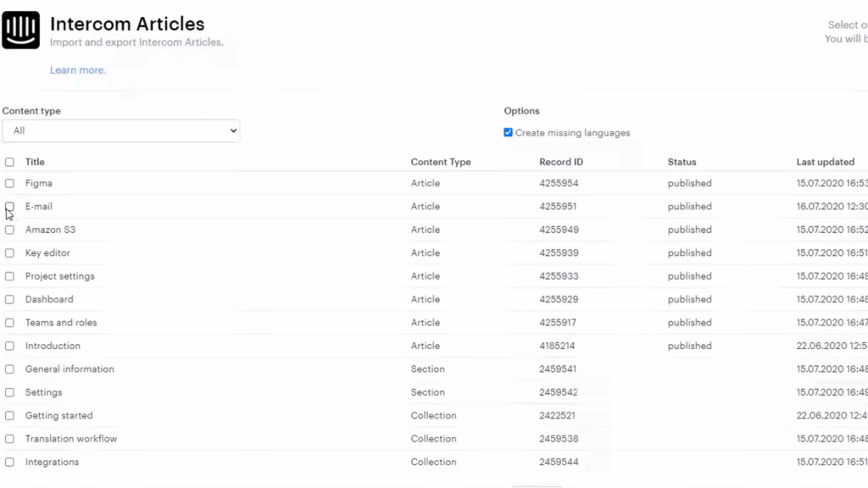Click the General information section title
This screenshot has height=488, width=868.
coord(70,369)
